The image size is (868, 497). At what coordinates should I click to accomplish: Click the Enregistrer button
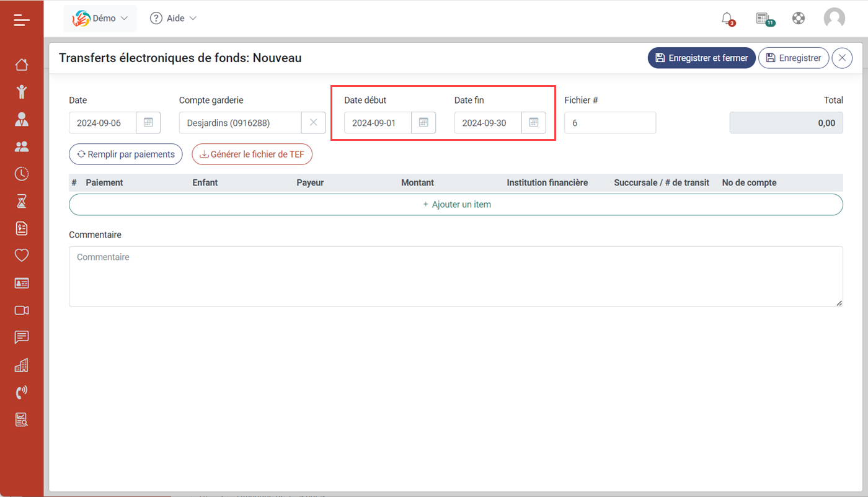(x=794, y=58)
